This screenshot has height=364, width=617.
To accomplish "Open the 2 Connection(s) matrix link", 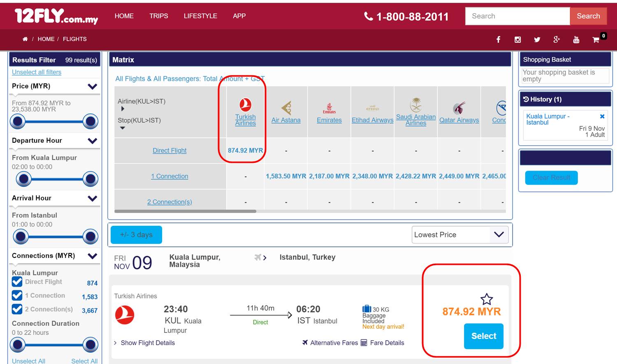I will click(x=169, y=202).
